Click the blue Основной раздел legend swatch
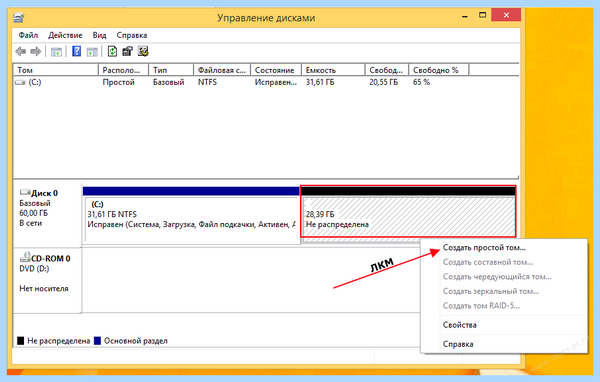Screen dimensions: 600x382 coord(97,341)
